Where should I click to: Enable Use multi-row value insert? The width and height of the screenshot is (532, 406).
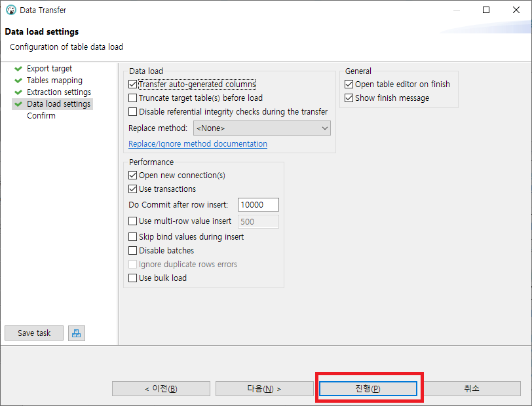pos(133,221)
